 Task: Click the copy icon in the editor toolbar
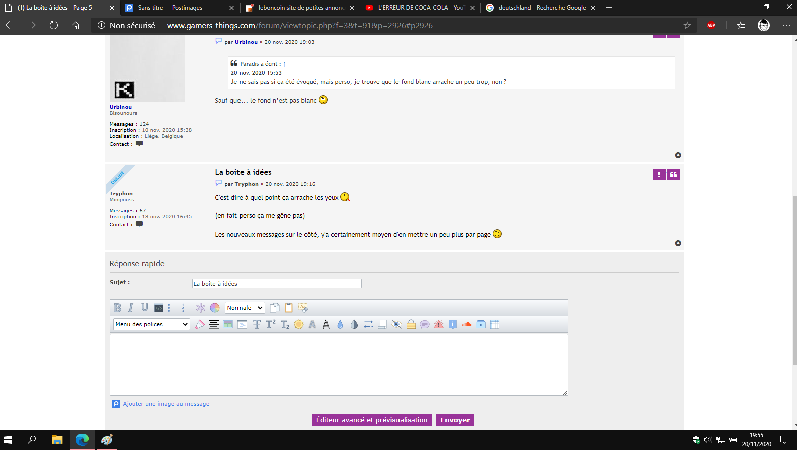[x=274, y=308]
